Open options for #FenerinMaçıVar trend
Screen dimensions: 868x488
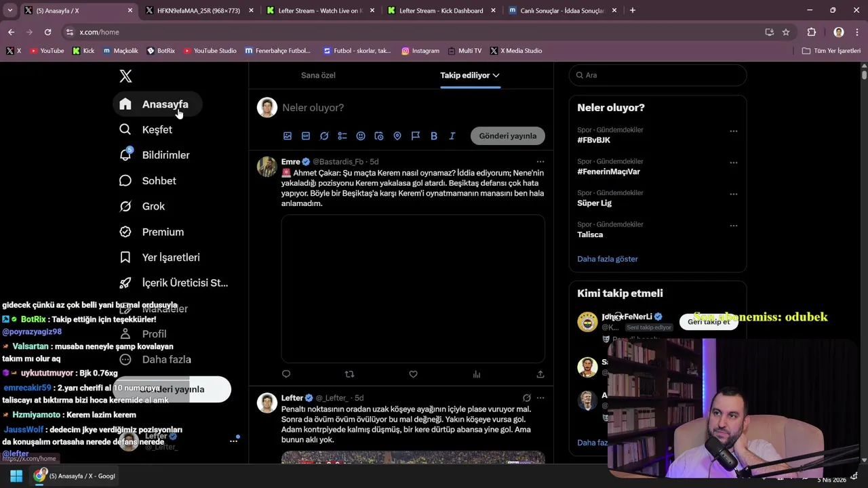tap(733, 163)
